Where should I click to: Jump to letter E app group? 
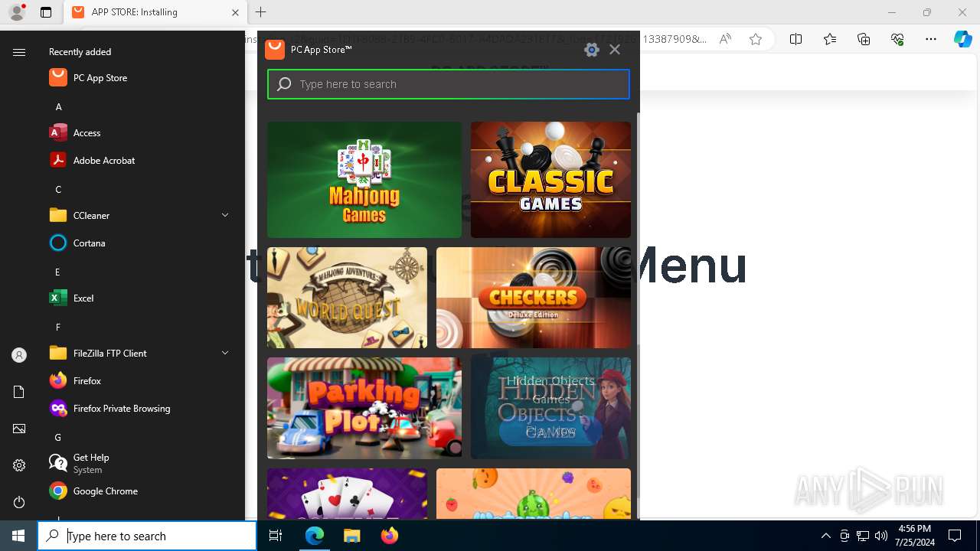point(57,272)
